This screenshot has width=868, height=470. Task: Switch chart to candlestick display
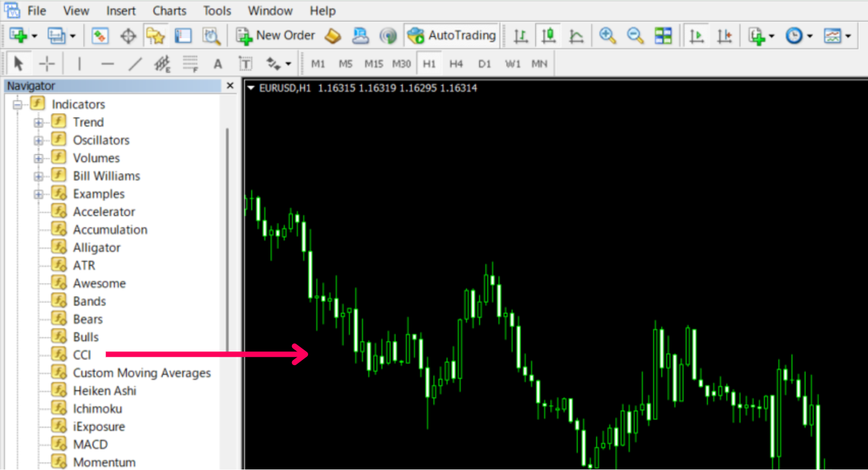click(548, 35)
